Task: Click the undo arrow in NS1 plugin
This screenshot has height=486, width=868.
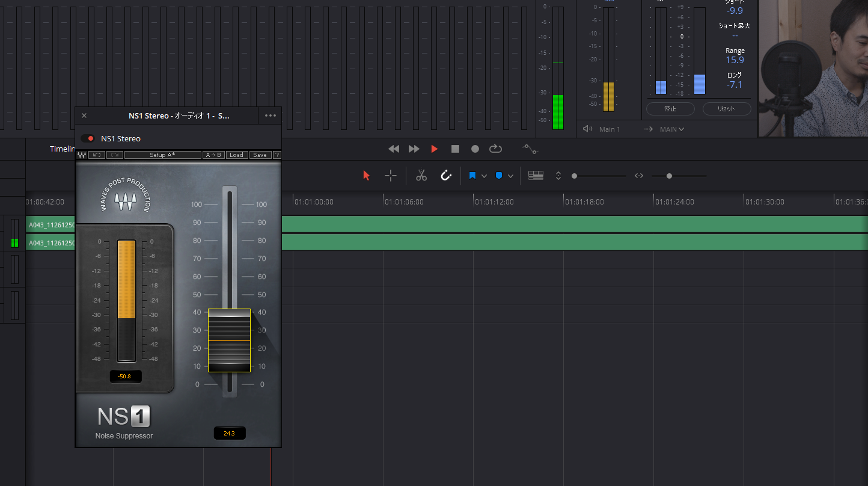Action: tap(97, 155)
